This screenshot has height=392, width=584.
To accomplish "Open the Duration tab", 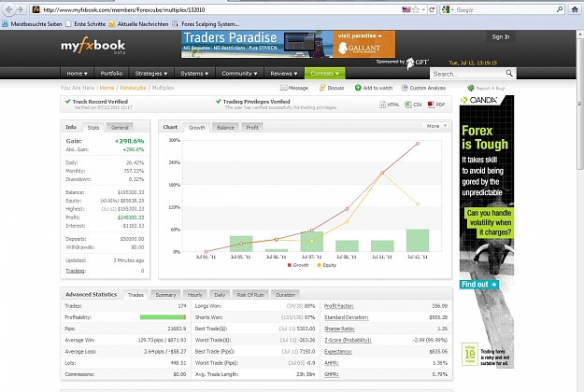I will point(285,295).
